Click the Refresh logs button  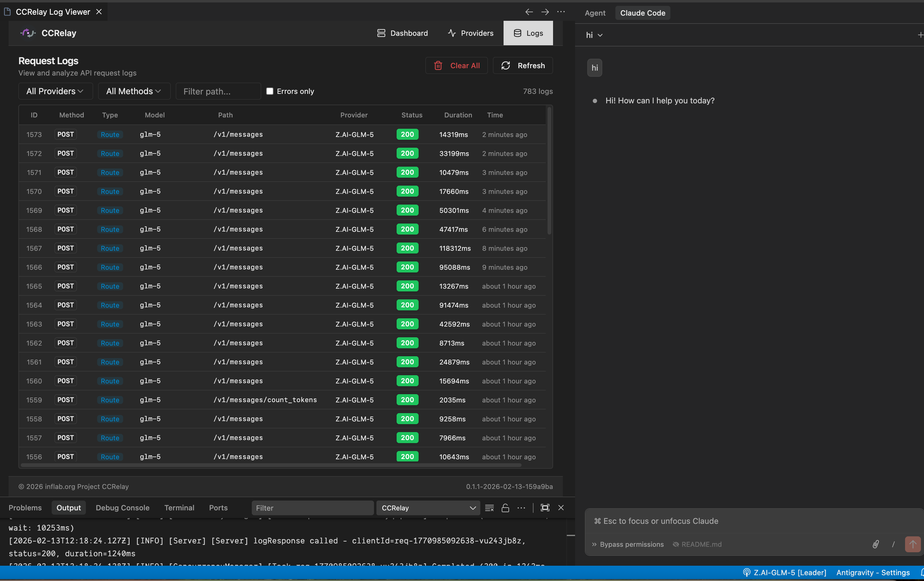522,65
